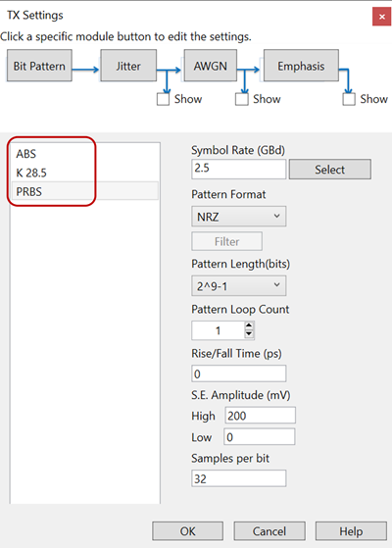Viewport: 392px width, 548px height.
Task: Click the Rise/Fall Time input field
Action: click(x=238, y=374)
